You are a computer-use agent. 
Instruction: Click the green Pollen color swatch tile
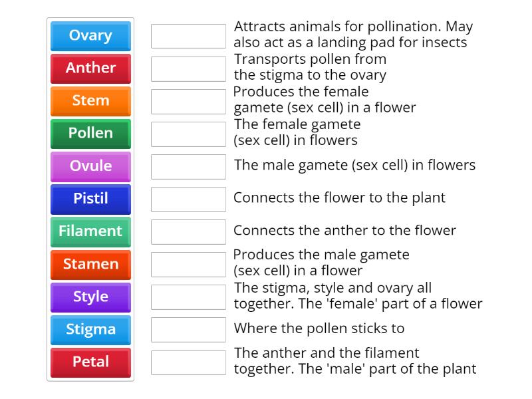[x=90, y=134]
